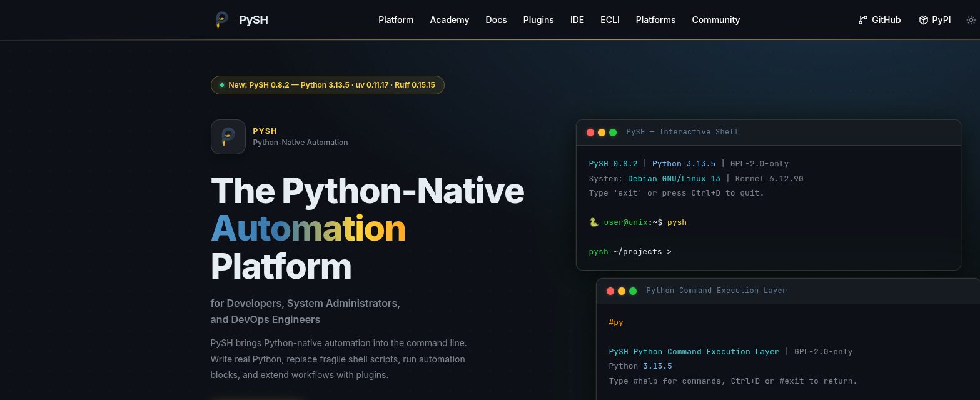Screen dimensions: 980x400
Task: Click the 'Python Command Execution Layer' title bar text
Action: pos(716,291)
